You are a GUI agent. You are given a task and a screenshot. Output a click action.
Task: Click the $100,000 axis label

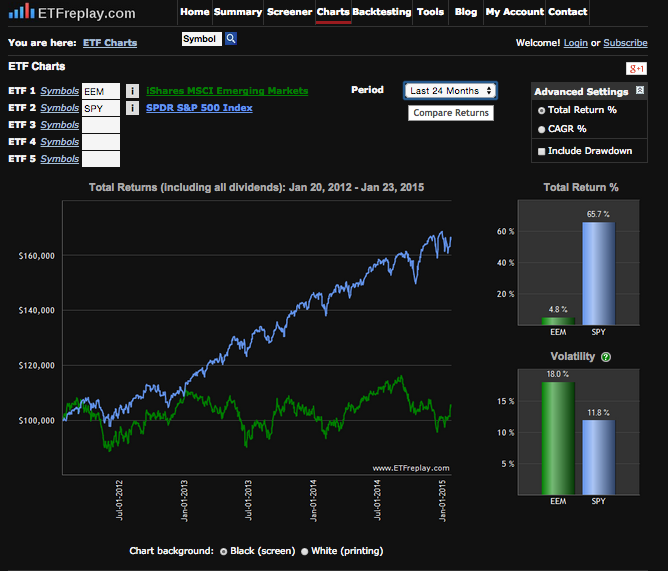point(37,421)
